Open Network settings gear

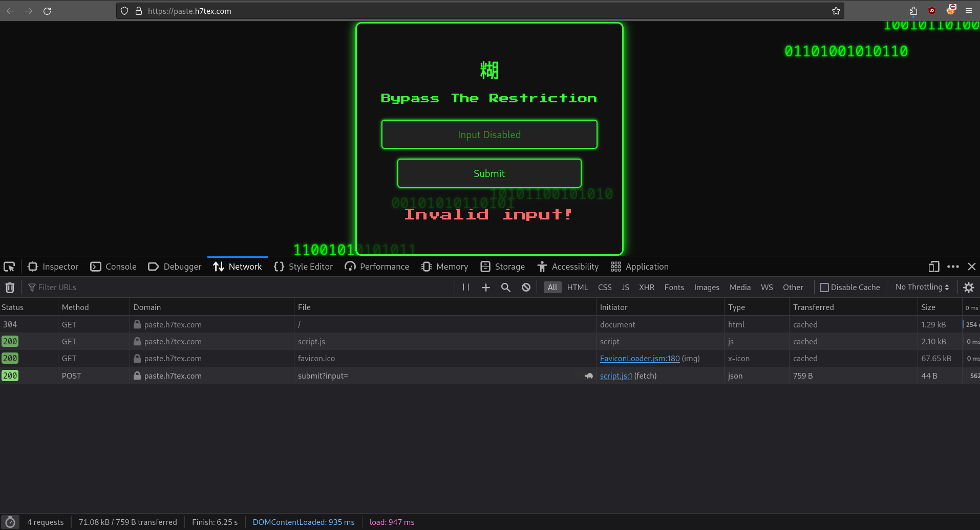[x=968, y=288]
